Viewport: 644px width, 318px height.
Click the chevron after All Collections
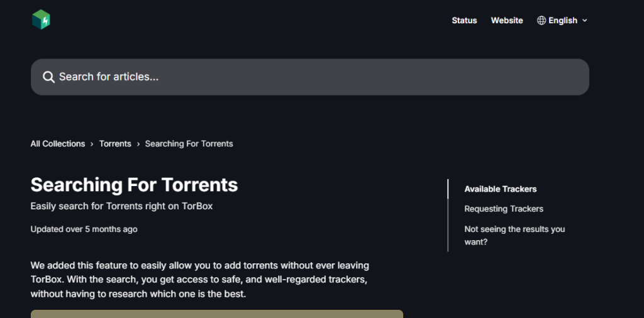click(x=92, y=144)
